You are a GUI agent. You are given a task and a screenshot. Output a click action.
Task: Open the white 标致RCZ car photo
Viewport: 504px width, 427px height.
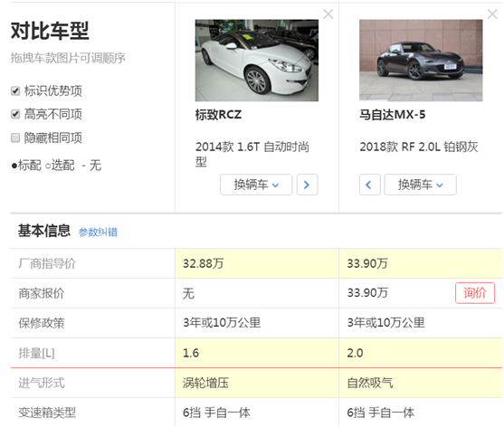pyautogui.click(x=256, y=61)
